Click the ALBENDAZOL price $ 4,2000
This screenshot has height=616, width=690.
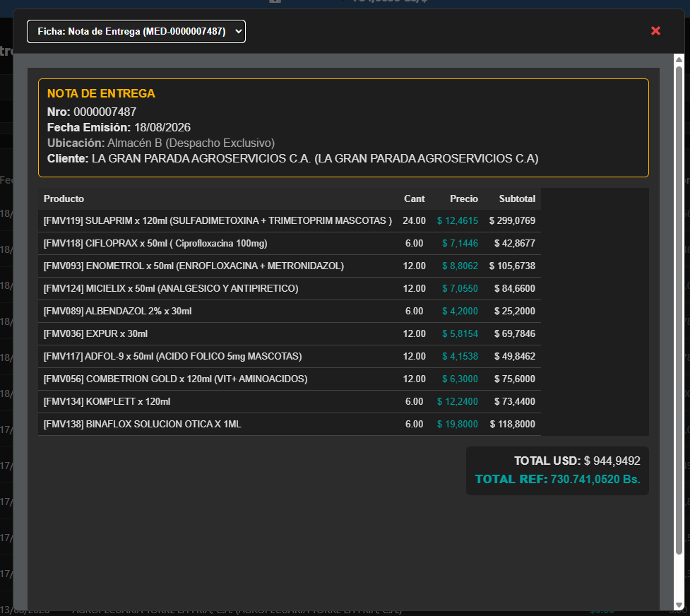click(460, 312)
